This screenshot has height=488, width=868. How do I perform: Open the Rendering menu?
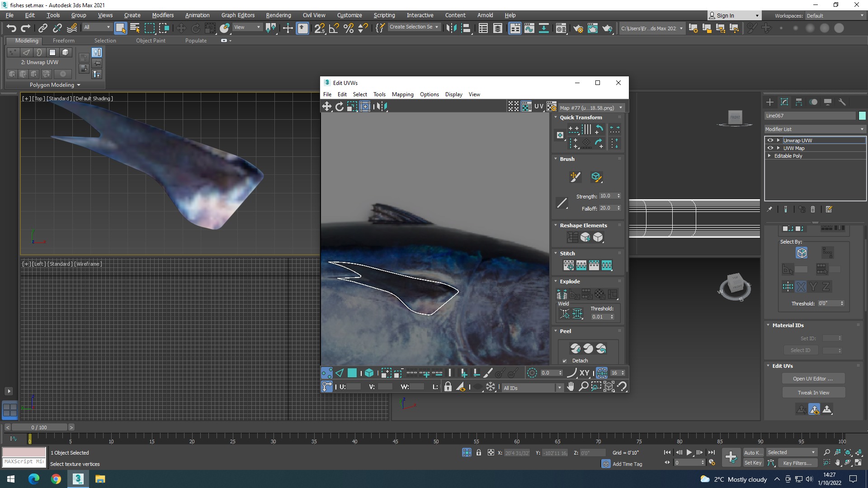(278, 15)
